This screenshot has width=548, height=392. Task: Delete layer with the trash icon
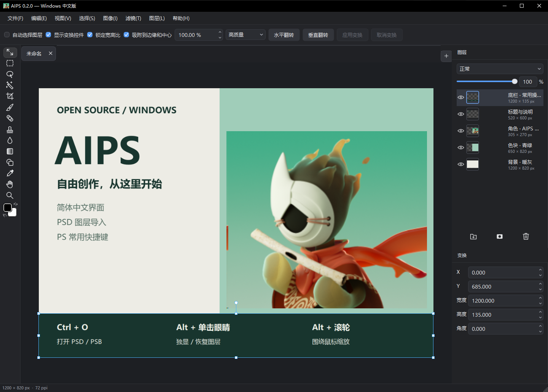(526, 236)
